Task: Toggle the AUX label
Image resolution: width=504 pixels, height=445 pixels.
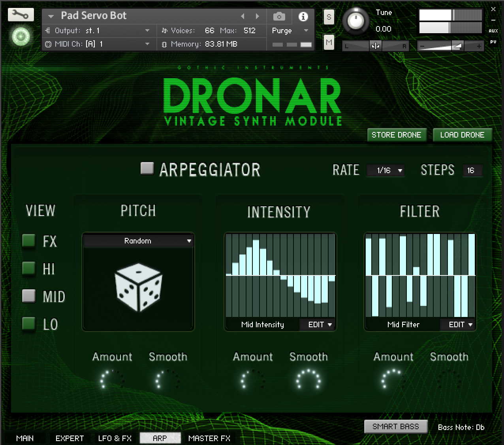Action: click(493, 31)
